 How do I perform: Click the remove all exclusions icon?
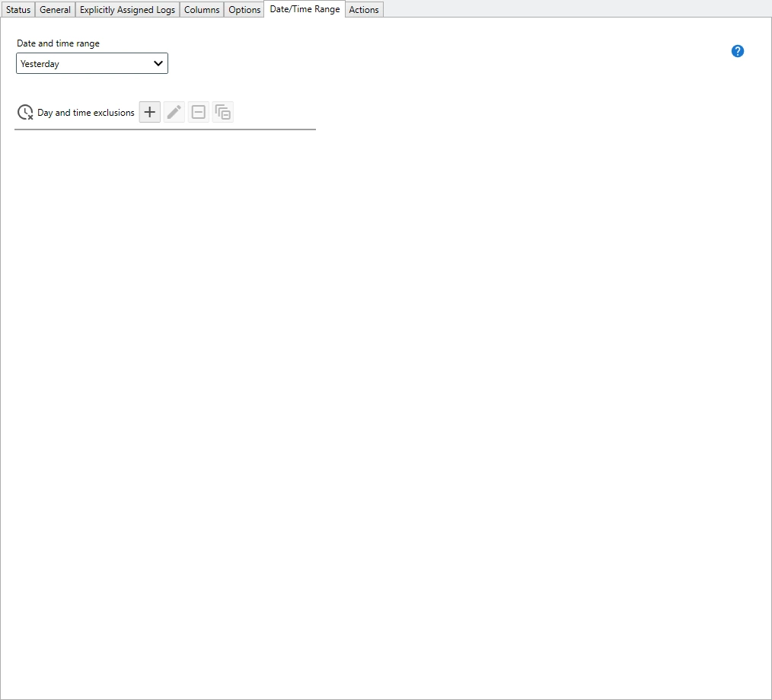click(223, 112)
